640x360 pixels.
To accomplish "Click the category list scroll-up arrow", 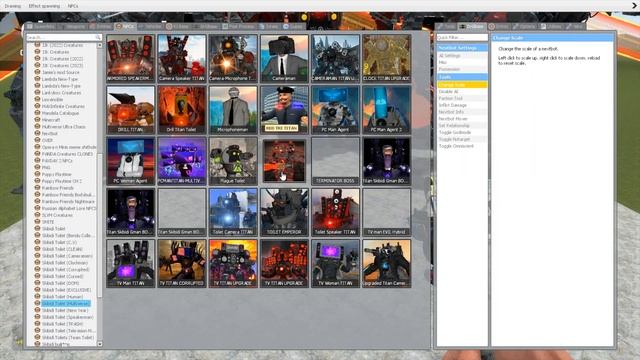I will (100, 45).
